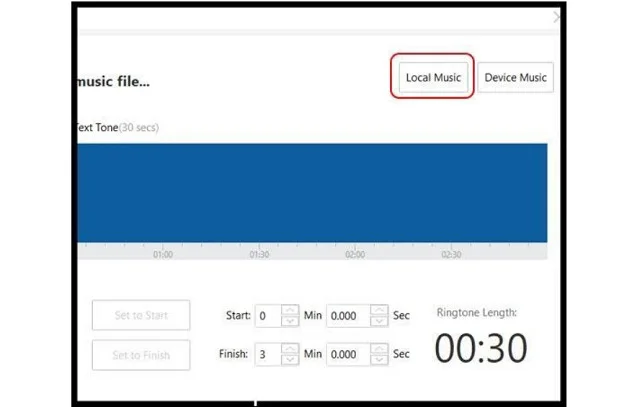
Task: Click the blue audio waveform area
Action: 312,193
